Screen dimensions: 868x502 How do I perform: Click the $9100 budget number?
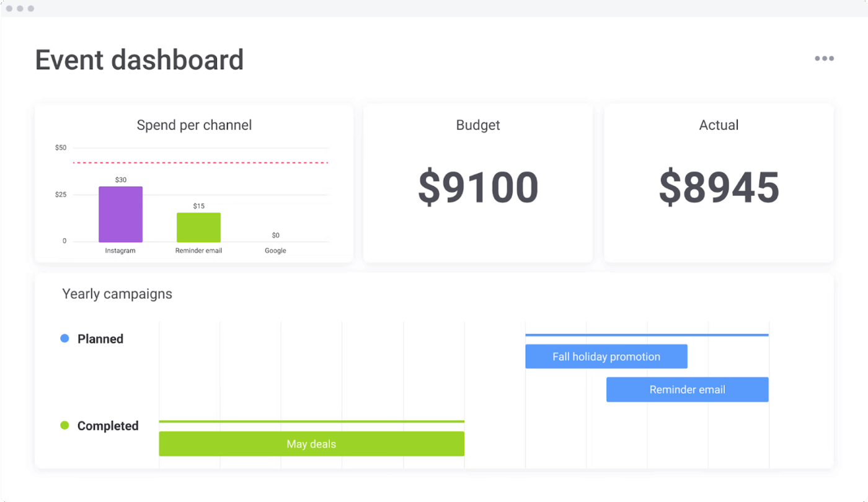coord(477,187)
